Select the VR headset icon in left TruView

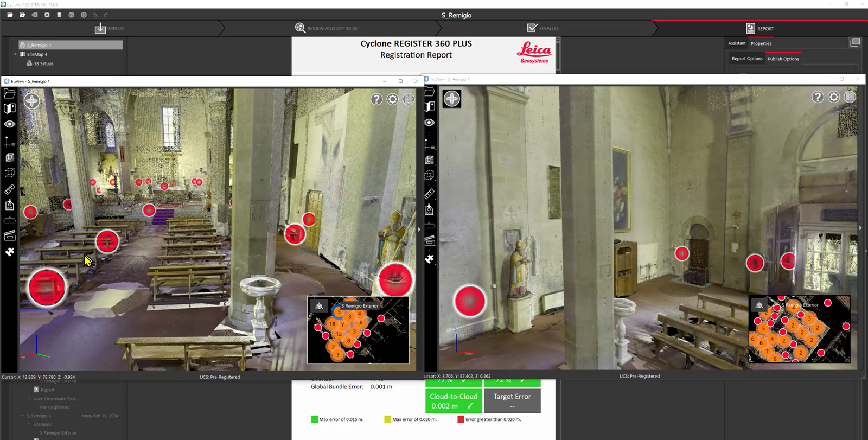[9, 220]
